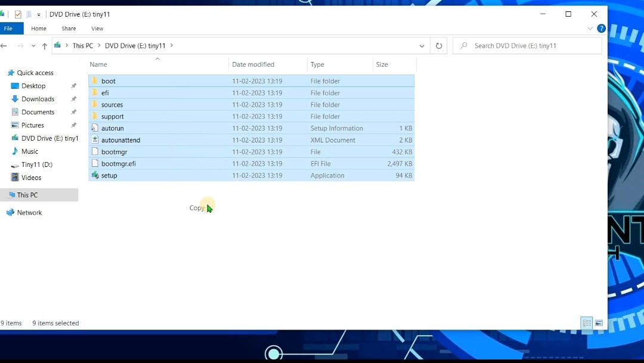The width and height of the screenshot is (644, 363).
Task: Switch to Large icons view button
Action: point(599,323)
